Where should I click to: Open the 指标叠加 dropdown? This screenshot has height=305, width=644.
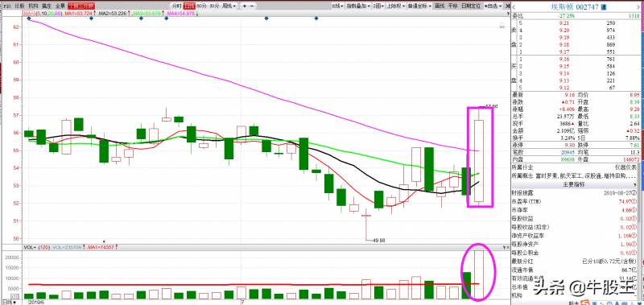pyautogui.click(x=358, y=6)
